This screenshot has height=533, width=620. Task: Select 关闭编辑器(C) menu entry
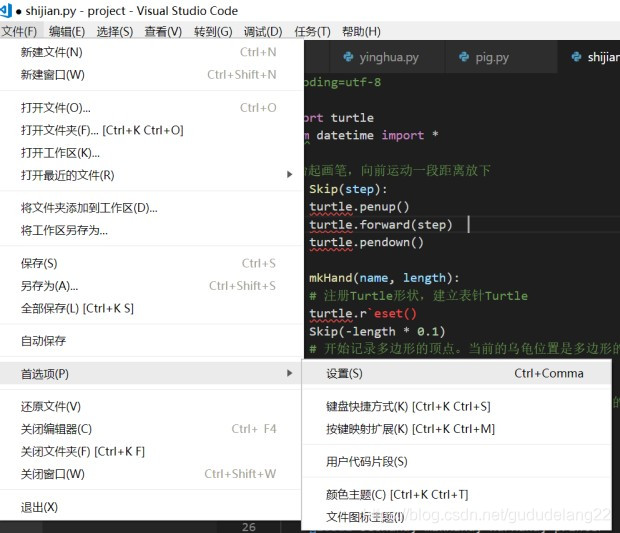[x=152, y=429]
